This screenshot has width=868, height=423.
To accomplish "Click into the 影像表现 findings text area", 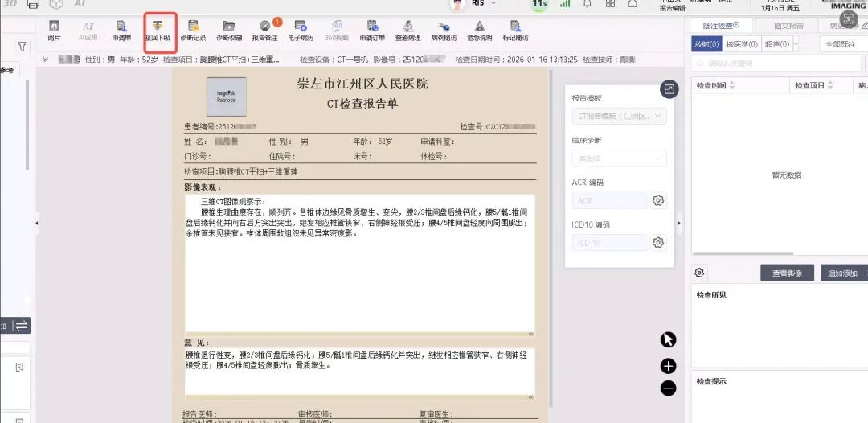I will tap(360, 264).
